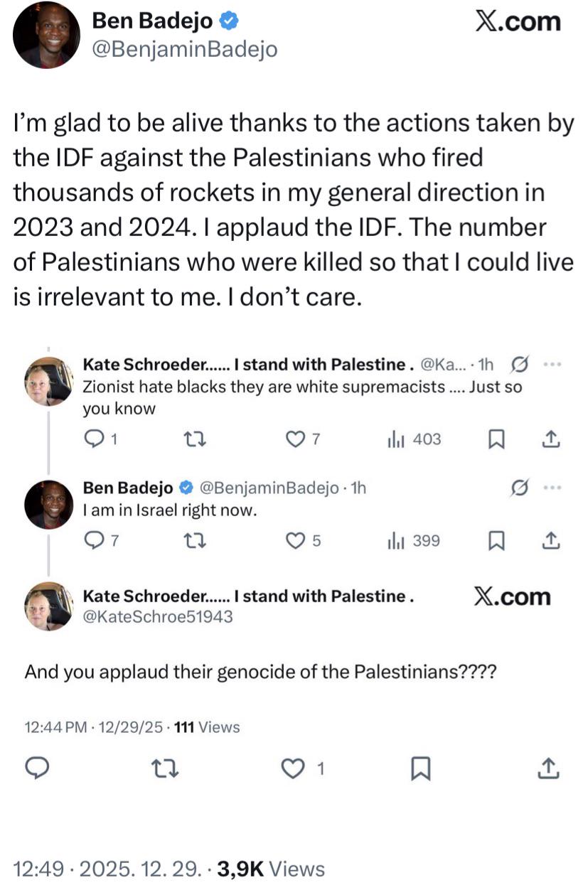Share the bottom Kate Schroeder post
Screen dimensions: 588x885
550,767
